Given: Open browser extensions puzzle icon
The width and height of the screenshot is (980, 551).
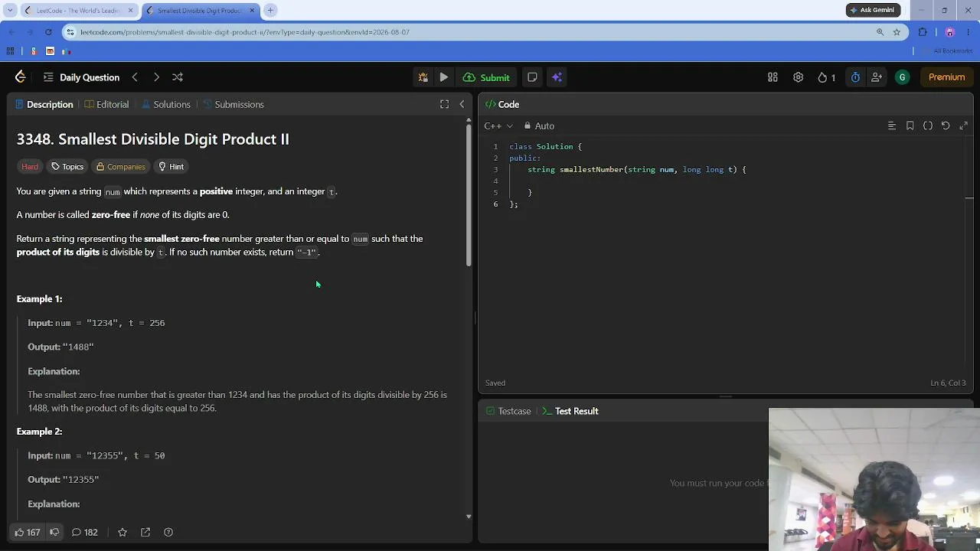Looking at the screenshot, I should tap(923, 32).
